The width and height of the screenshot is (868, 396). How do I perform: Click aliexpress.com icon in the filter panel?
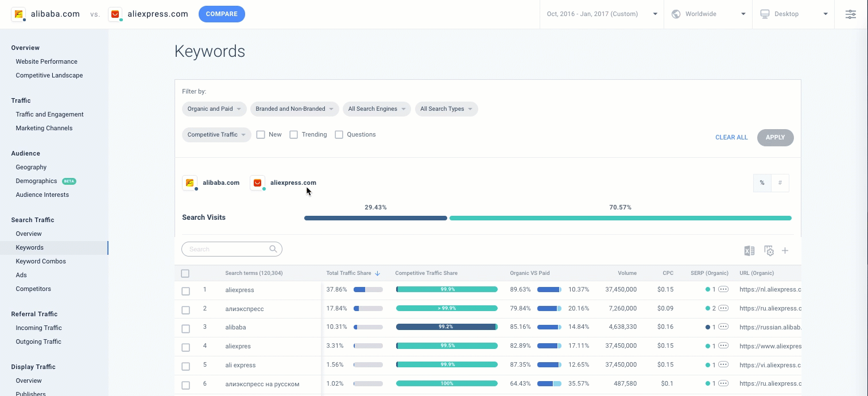(x=257, y=183)
